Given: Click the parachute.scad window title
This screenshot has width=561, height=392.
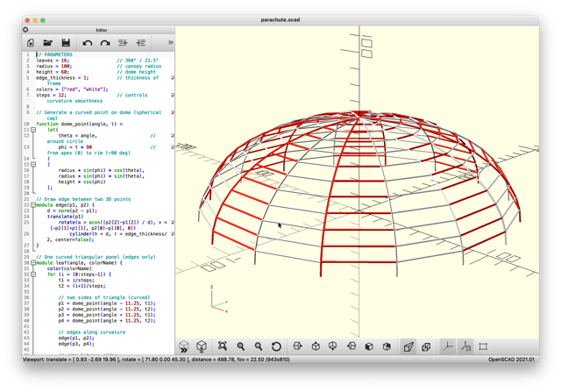Looking at the screenshot, I should 280,19.
